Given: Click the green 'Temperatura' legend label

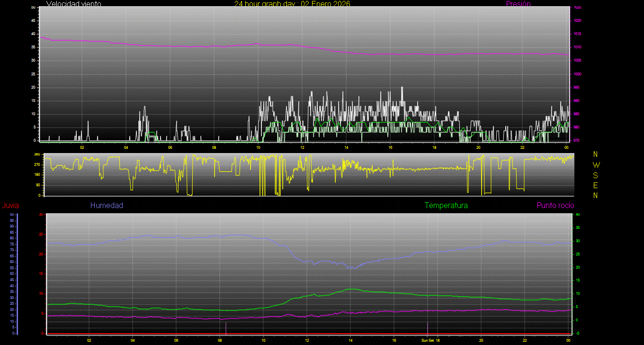Looking at the screenshot, I should pos(446,205).
